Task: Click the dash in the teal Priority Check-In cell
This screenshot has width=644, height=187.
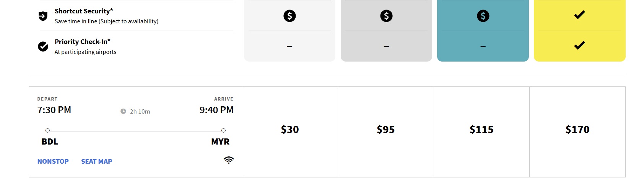Action: 483,47
